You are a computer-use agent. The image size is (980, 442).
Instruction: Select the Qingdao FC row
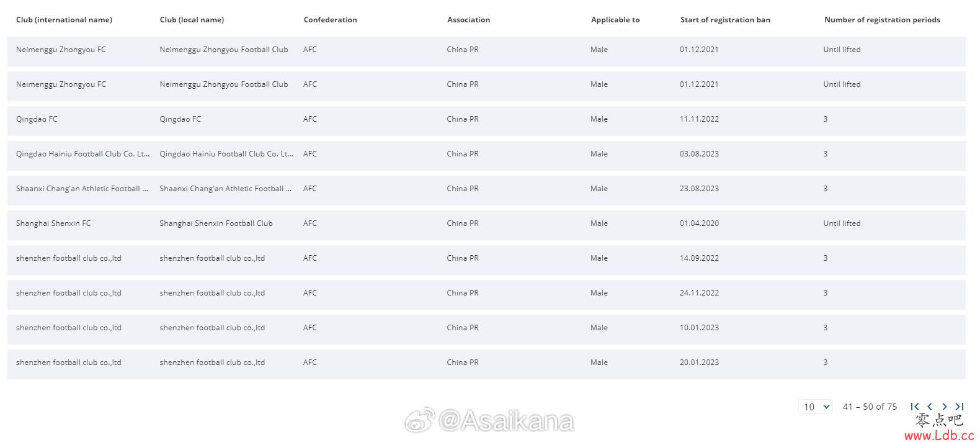pyautogui.click(x=37, y=119)
